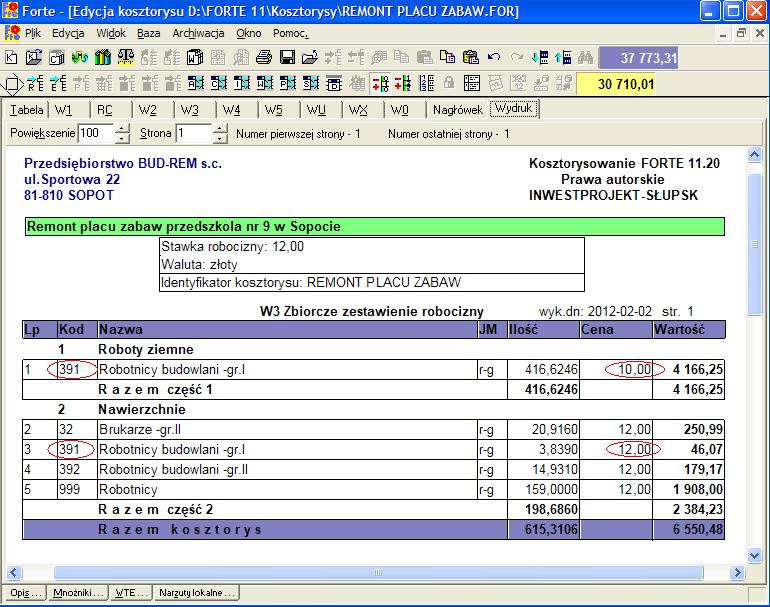Click the new cost estimate K icon
This screenshot has height=607, width=770.
[x=11, y=57]
